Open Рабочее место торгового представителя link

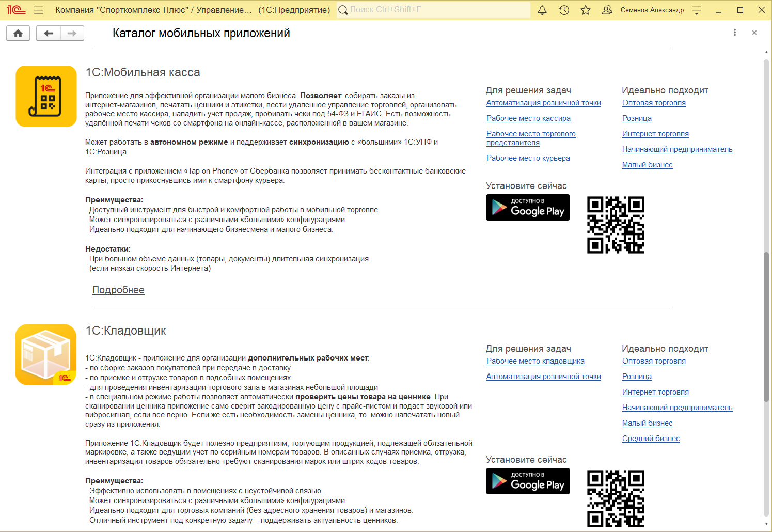(x=531, y=138)
